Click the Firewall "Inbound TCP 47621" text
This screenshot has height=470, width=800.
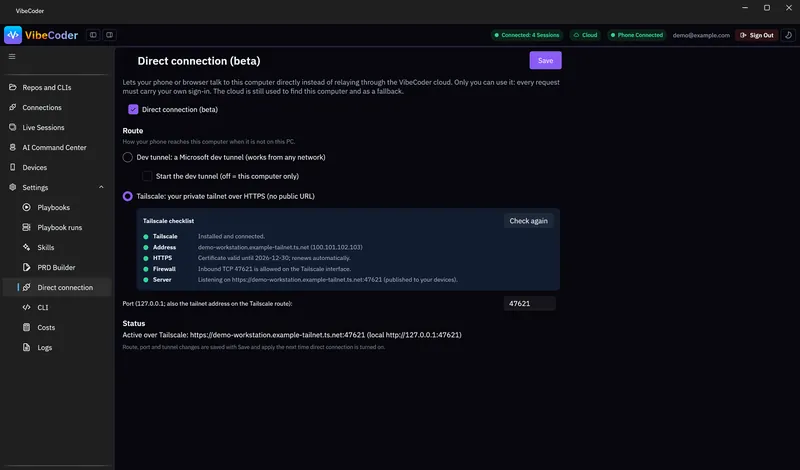point(274,269)
